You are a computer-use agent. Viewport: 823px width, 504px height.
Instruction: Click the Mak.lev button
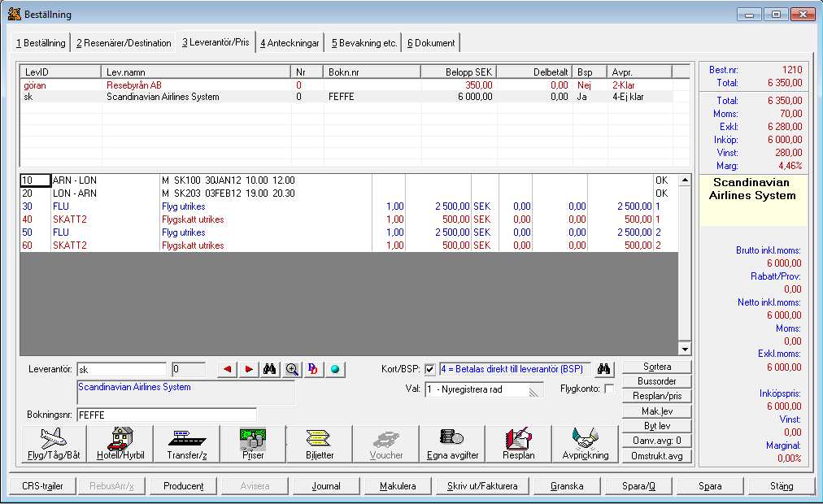pyautogui.click(x=656, y=411)
